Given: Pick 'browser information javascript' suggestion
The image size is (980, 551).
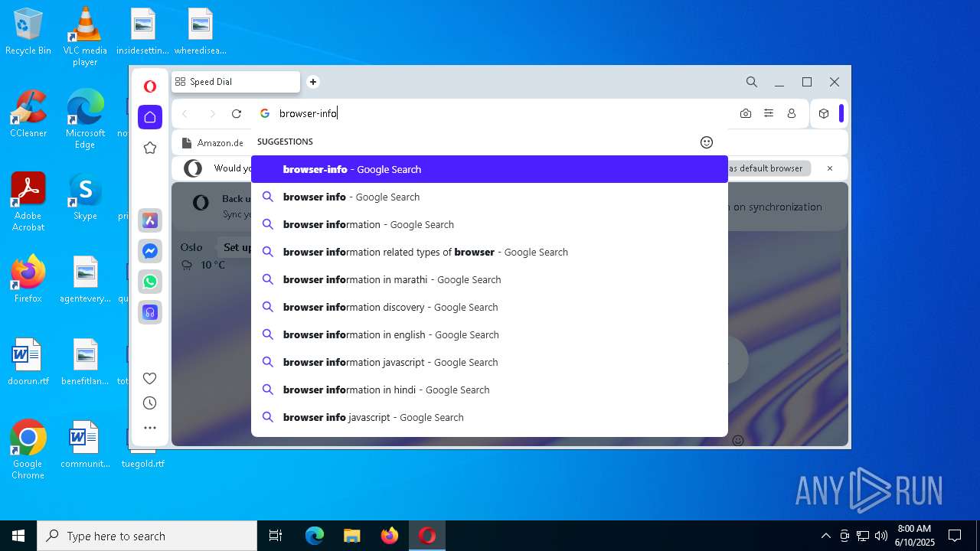Looking at the screenshot, I should (x=489, y=362).
